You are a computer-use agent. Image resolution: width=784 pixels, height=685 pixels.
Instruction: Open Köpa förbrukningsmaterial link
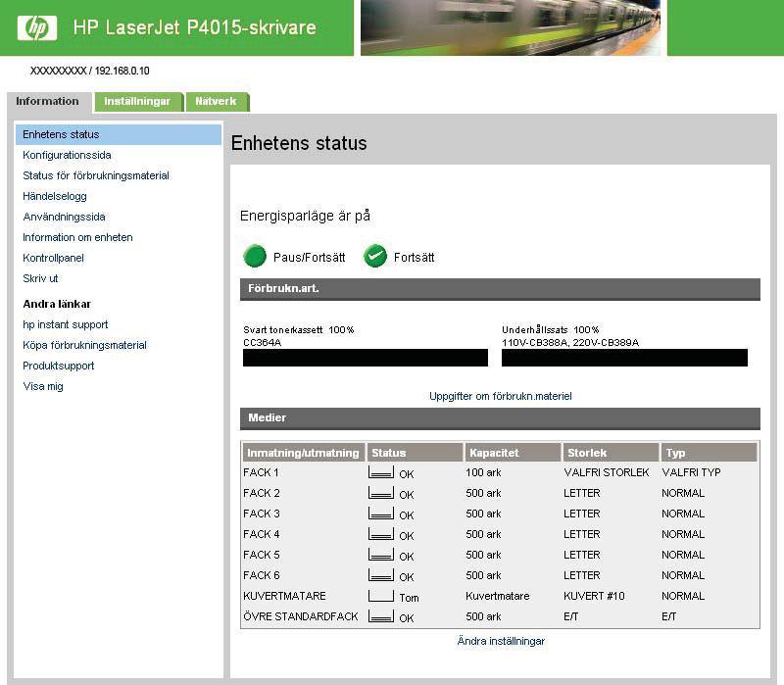(85, 345)
